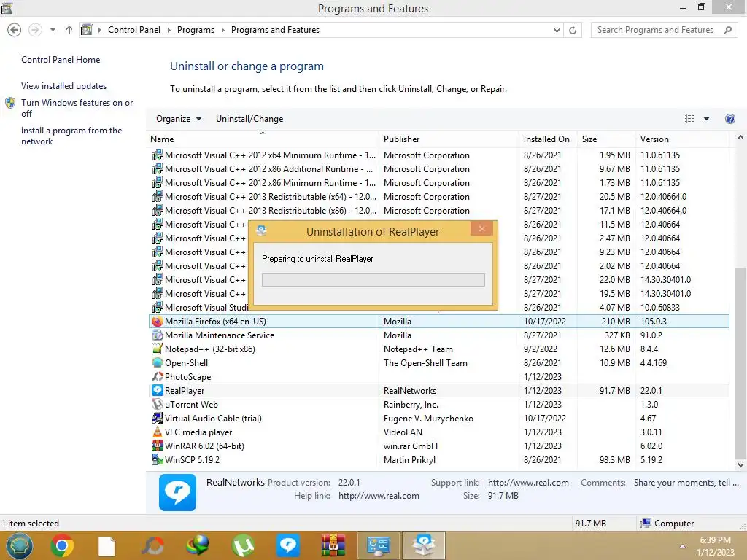The image size is (747, 560).
Task: Open WinRAR from the taskbar
Action: coord(333,545)
